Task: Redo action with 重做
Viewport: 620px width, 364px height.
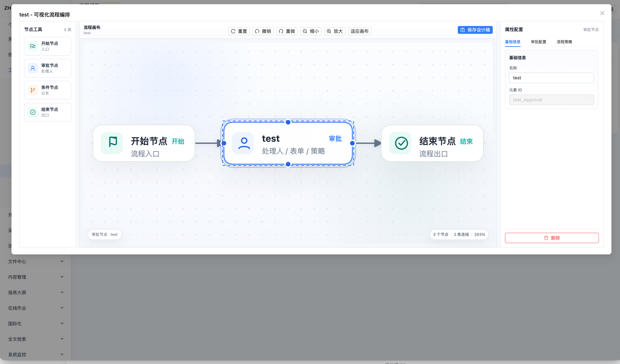Action: coord(287,31)
